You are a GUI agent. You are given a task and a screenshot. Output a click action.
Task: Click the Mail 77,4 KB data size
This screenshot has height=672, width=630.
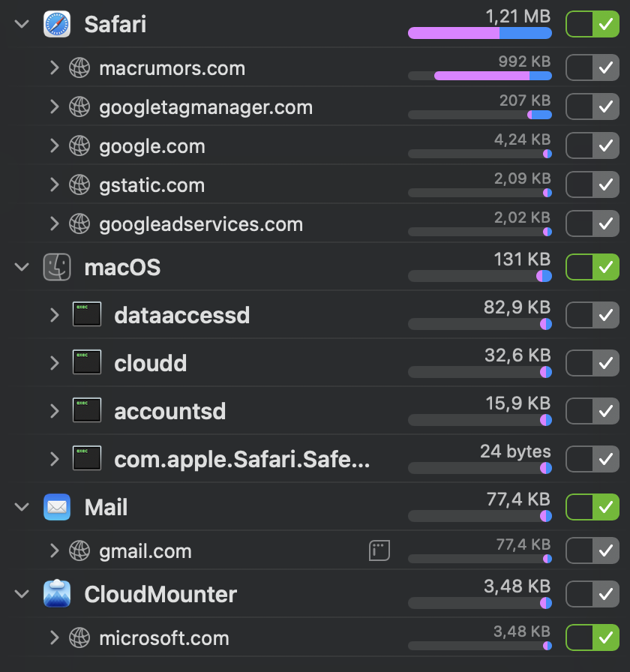pyautogui.click(x=519, y=498)
